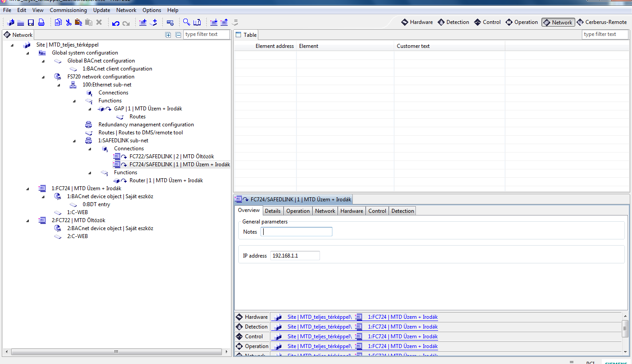Follow the Hardware row 1:FC724 link

coord(403,317)
